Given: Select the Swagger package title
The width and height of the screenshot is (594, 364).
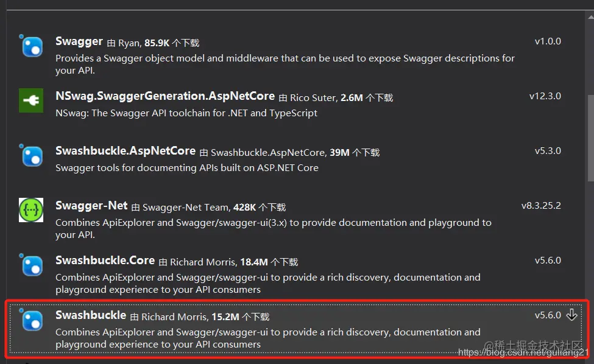Looking at the screenshot, I should point(79,41).
